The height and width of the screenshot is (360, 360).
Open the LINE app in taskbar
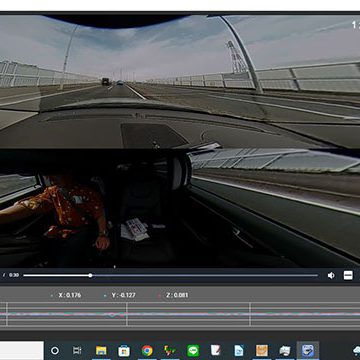193,351
